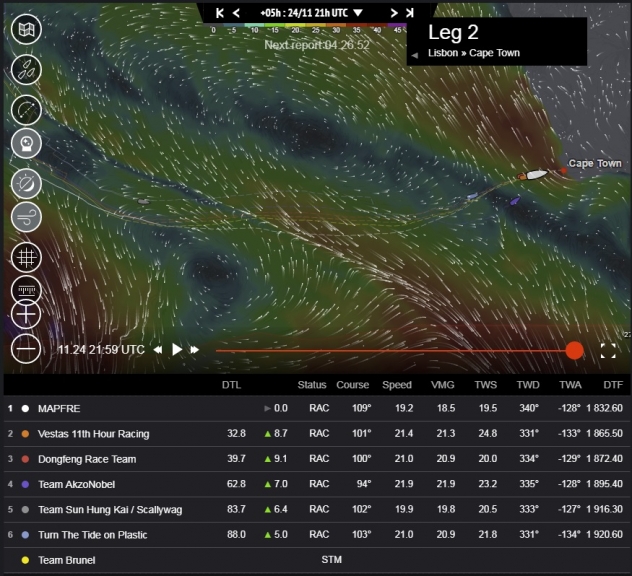
Task: Click the green arrow beside Scallywag 6.4
Action: pyautogui.click(x=267, y=509)
